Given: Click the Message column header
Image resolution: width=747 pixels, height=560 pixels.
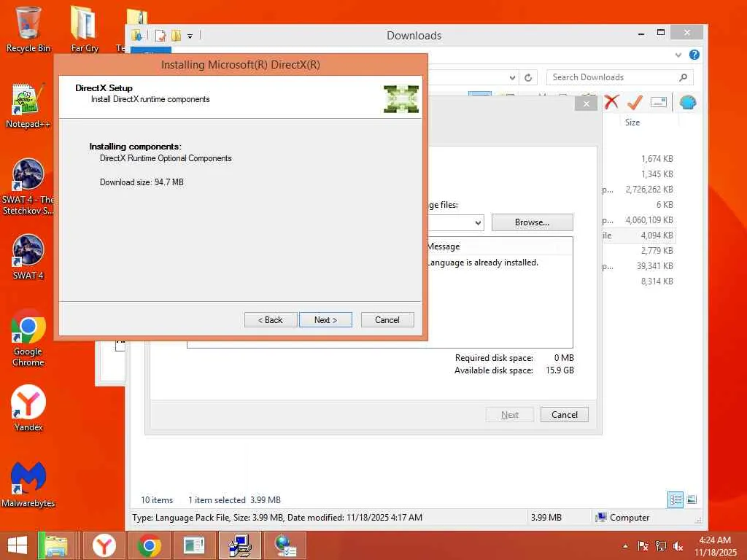Looking at the screenshot, I should (444, 246).
